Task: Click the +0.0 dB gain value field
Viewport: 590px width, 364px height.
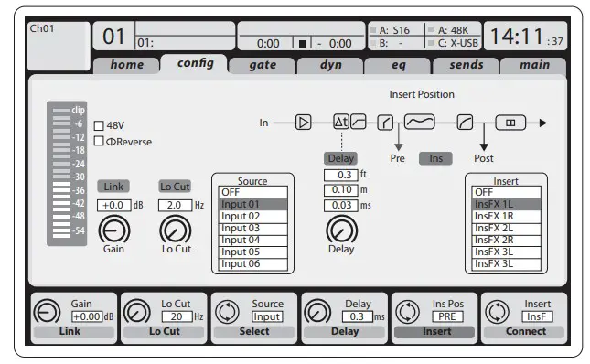Action: [114, 205]
